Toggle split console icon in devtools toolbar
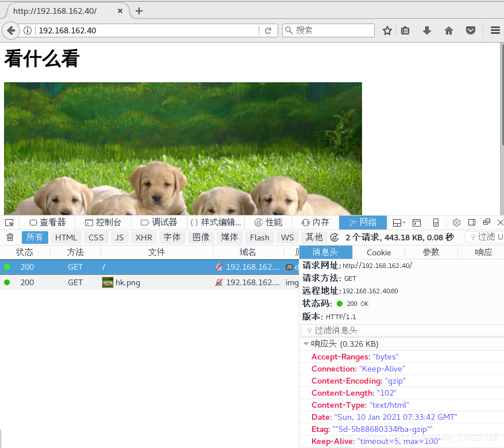504x448 pixels. pyautogui.click(x=417, y=223)
